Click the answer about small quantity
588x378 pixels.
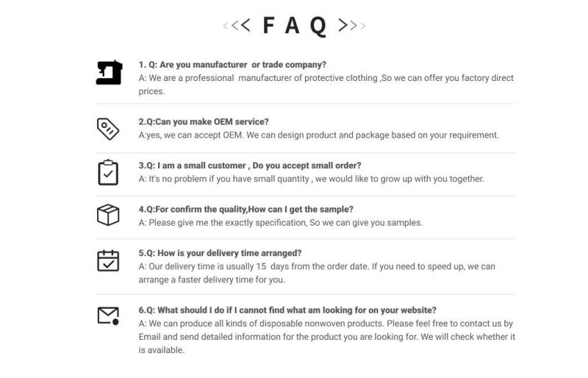point(311,179)
